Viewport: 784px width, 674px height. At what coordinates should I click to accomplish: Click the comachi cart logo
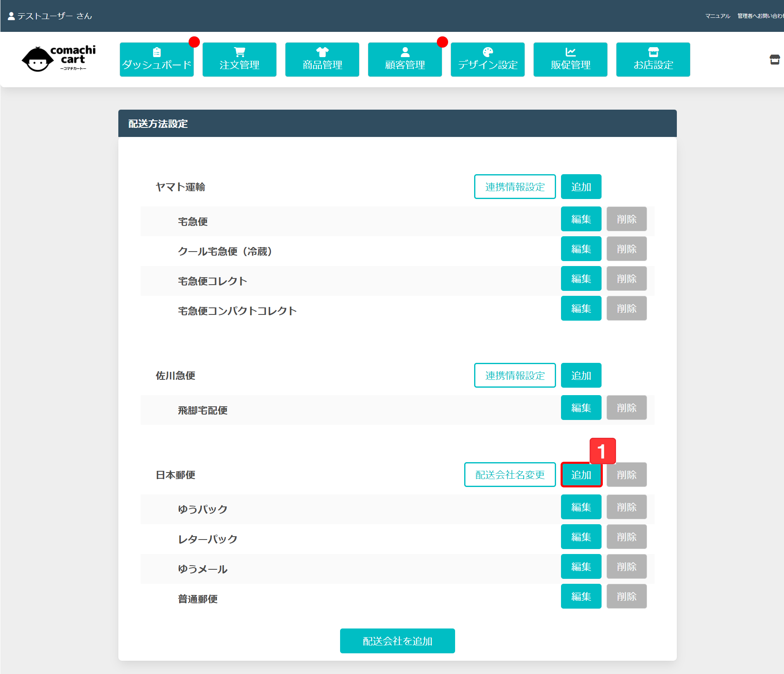click(59, 59)
